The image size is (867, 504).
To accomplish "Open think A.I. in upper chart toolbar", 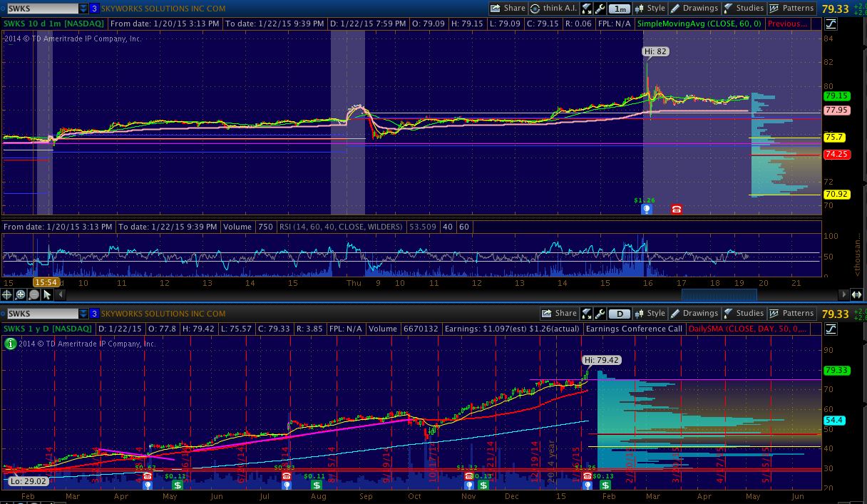I will (553, 9).
